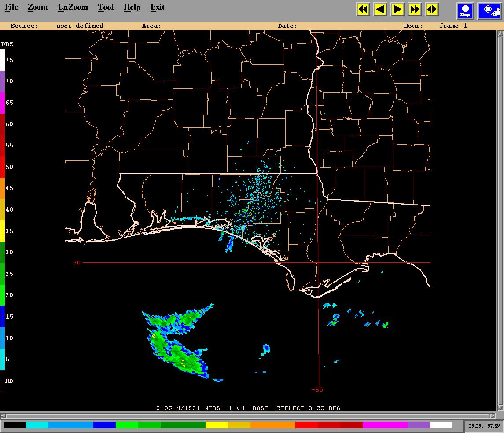Click the large green radar echo offshore
504x433 pixels.
[x=178, y=352]
